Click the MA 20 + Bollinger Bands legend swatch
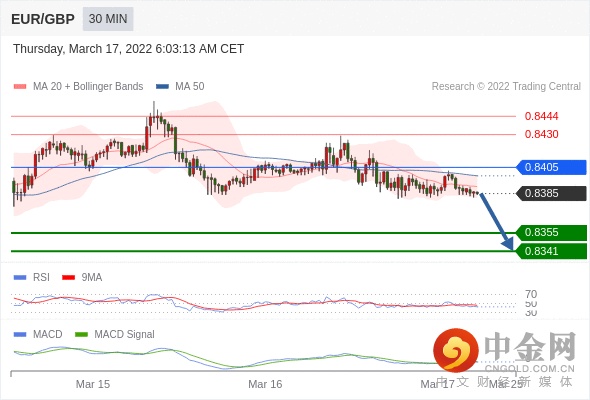 (x=20, y=87)
